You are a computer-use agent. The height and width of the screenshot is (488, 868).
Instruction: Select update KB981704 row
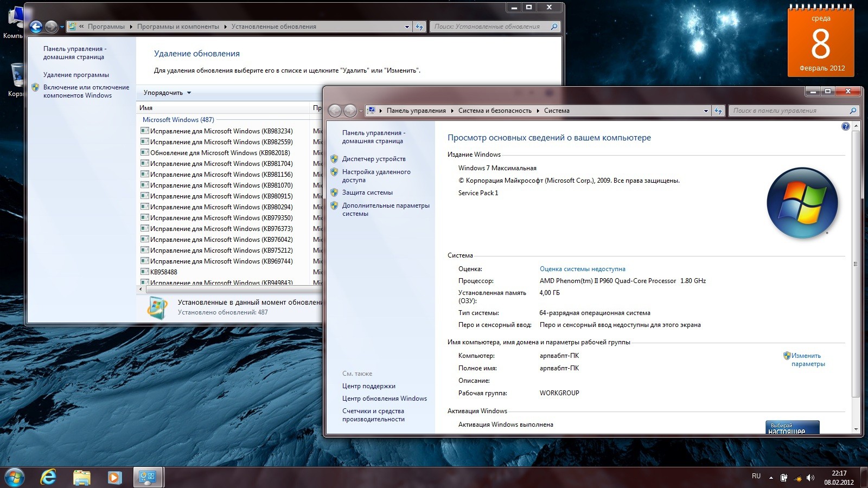point(222,164)
